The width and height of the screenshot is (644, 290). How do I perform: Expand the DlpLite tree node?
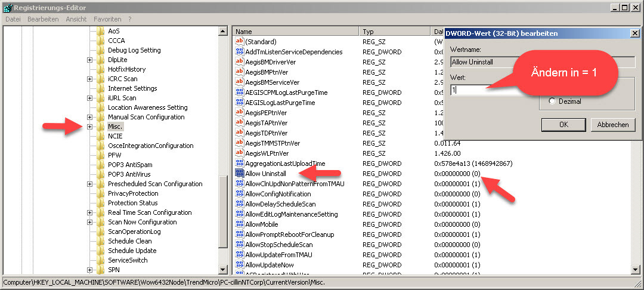[x=89, y=60]
